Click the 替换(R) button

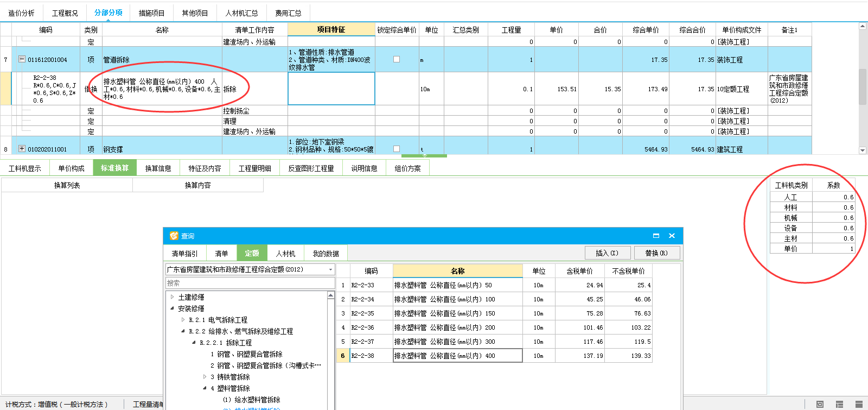tap(656, 253)
